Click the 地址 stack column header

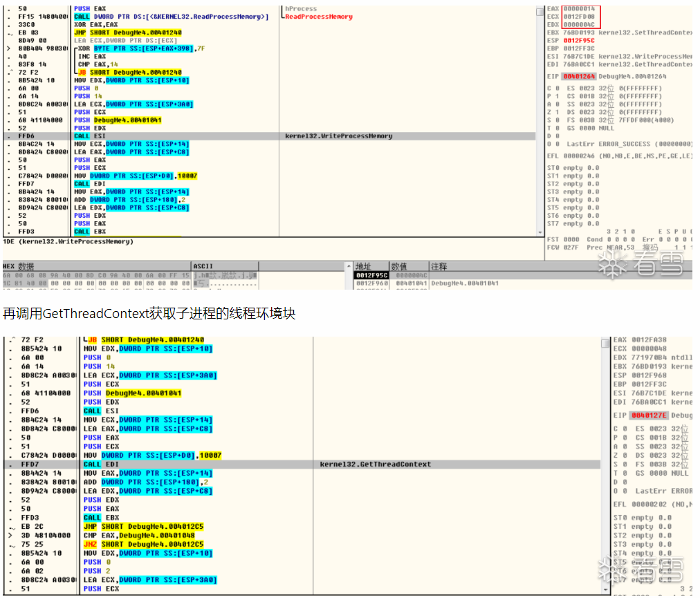(x=371, y=266)
